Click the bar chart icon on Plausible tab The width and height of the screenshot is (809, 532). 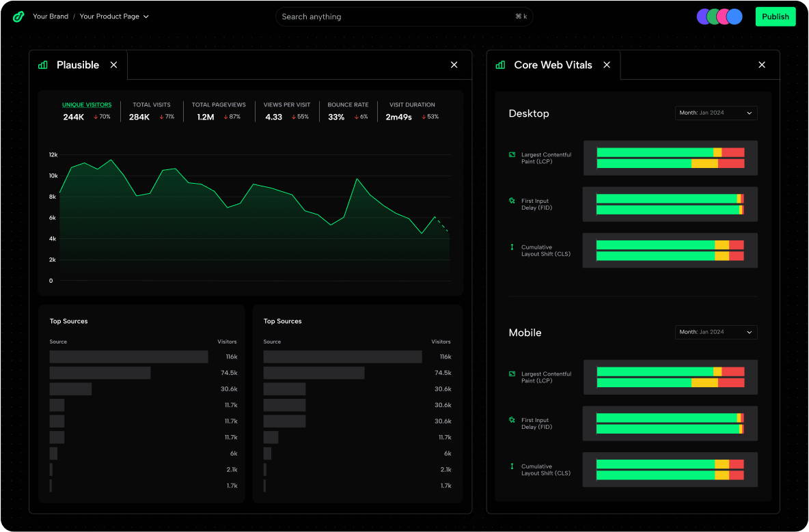43,65
